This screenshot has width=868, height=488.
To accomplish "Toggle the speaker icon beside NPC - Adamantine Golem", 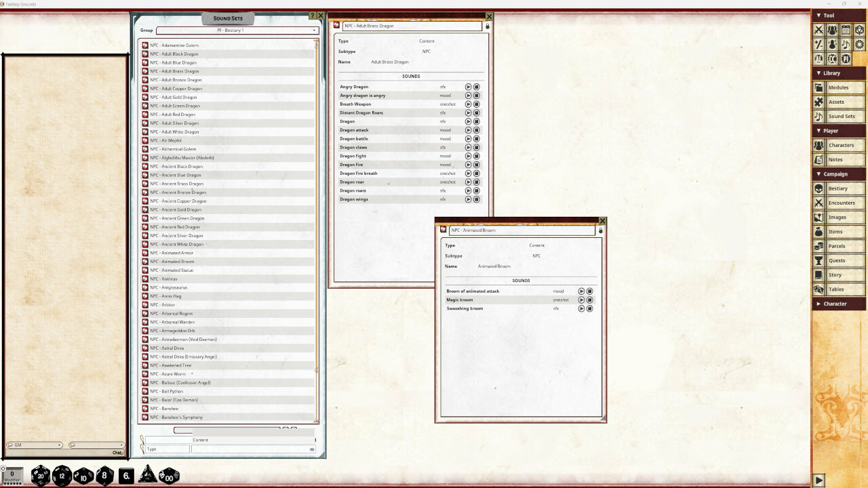I will (x=144, y=45).
